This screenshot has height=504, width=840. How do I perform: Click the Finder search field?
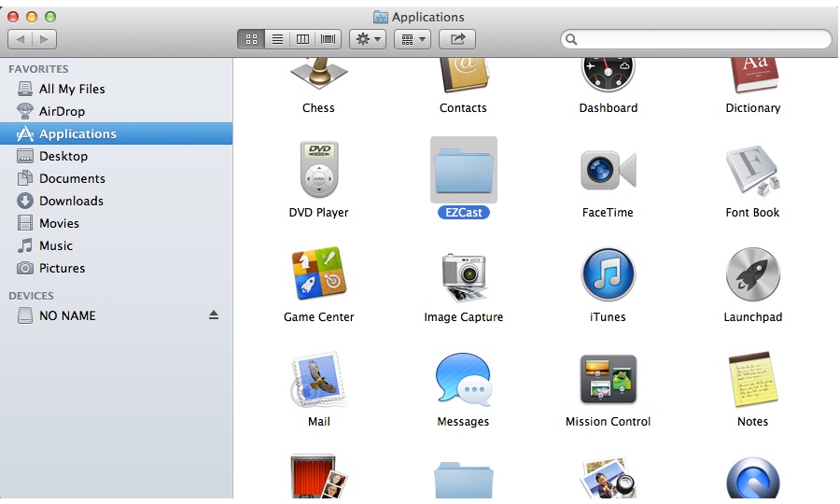tap(696, 39)
